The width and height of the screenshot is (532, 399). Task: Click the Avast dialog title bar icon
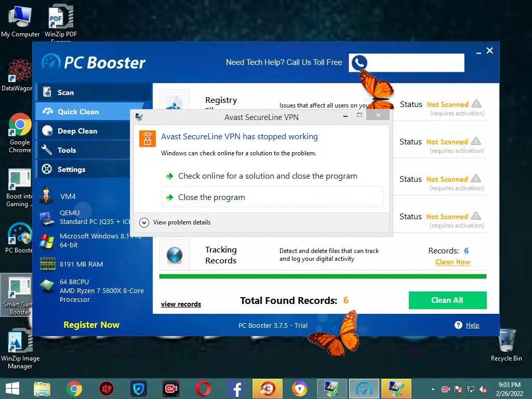coord(139,117)
